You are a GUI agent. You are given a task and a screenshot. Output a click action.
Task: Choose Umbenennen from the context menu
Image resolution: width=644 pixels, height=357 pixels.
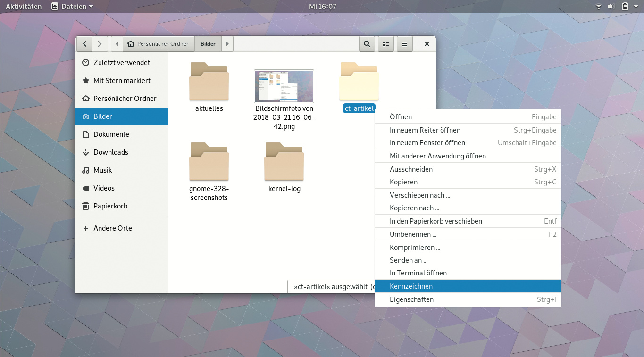(x=413, y=234)
